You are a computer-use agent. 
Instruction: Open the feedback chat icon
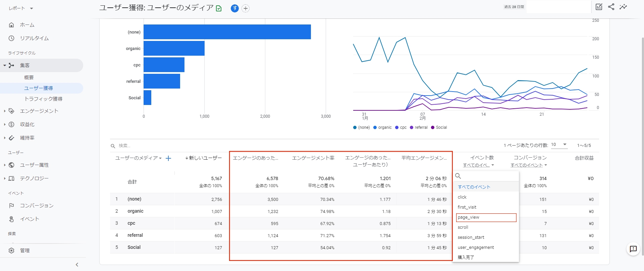(x=633, y=249)
